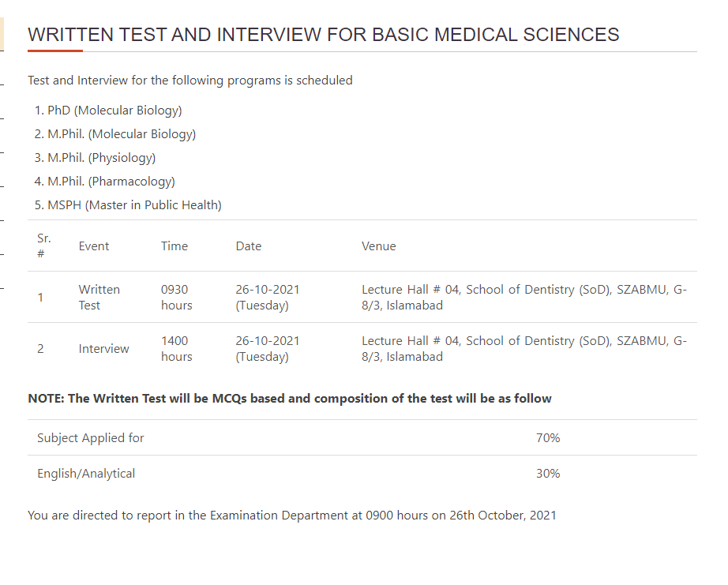Click the Event column header

[x=94, y=246]
